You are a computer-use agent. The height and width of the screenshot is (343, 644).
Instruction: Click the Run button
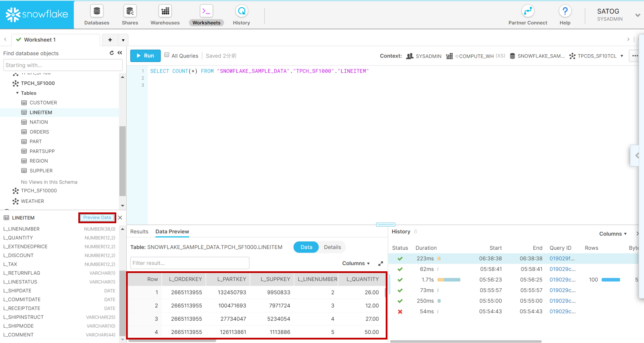pos(146,56)
